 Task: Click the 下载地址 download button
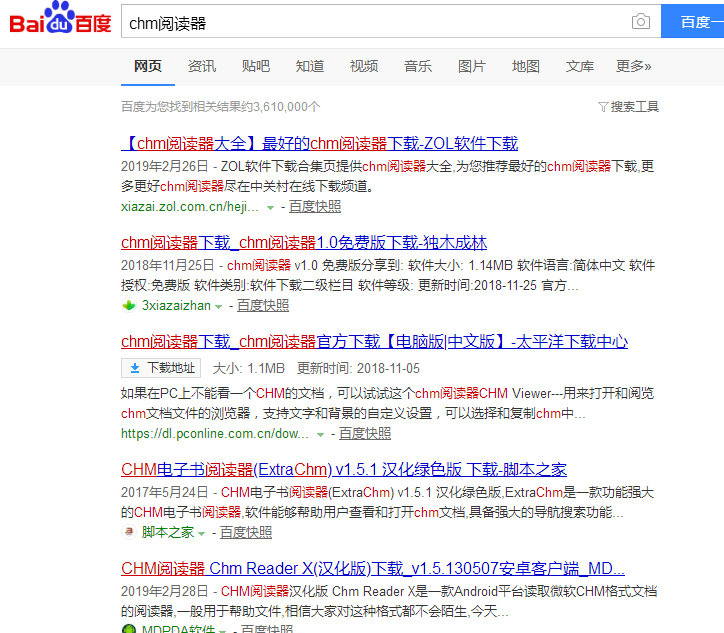161,368
